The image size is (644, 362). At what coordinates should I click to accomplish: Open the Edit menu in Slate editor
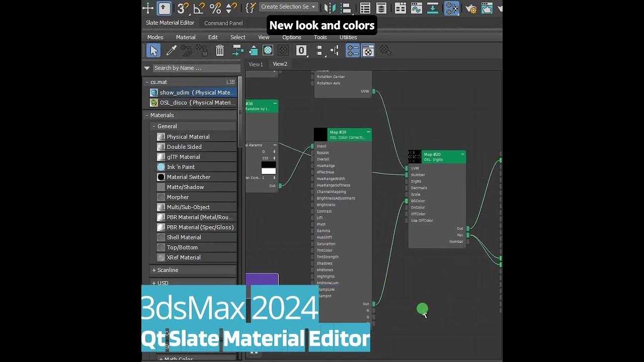213,37
